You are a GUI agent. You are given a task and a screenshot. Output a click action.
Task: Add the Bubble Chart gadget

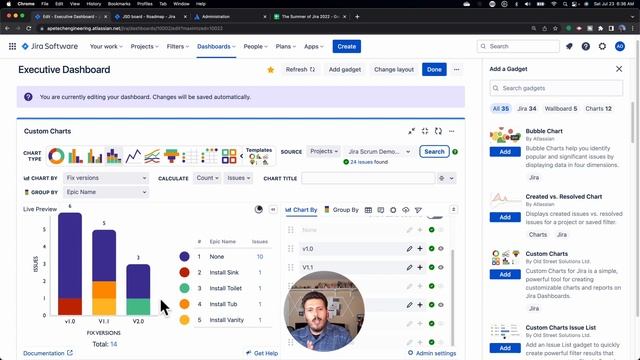pyautogui.click(x=505, y=152)
